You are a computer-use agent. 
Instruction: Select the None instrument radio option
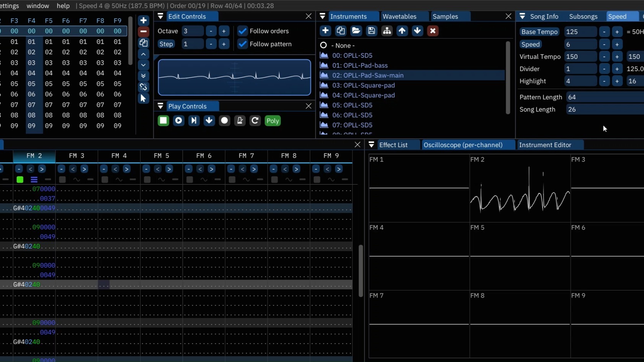pyautogui.click(x=323, y=45)
